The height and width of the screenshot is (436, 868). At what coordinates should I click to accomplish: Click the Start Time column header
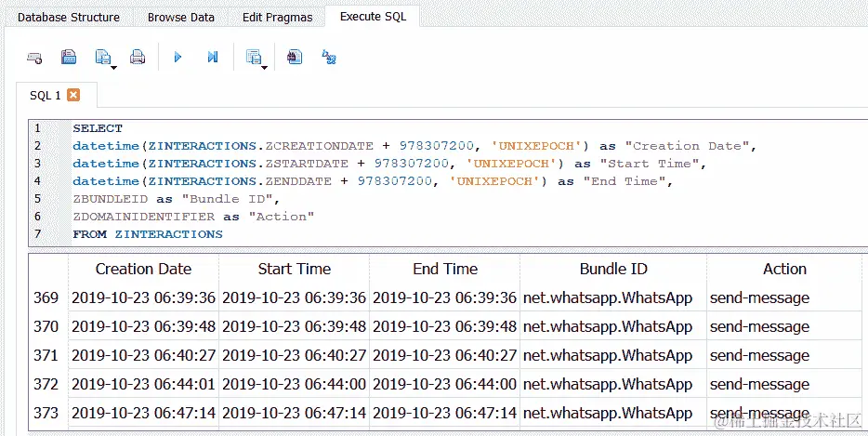[294, 270]
